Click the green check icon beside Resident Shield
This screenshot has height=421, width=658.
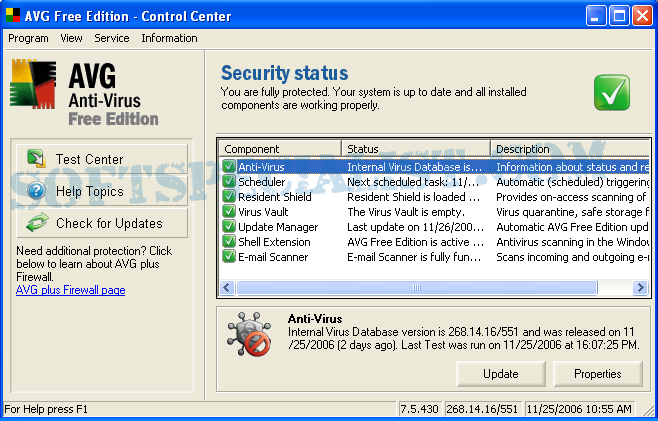tap(229, 197)
